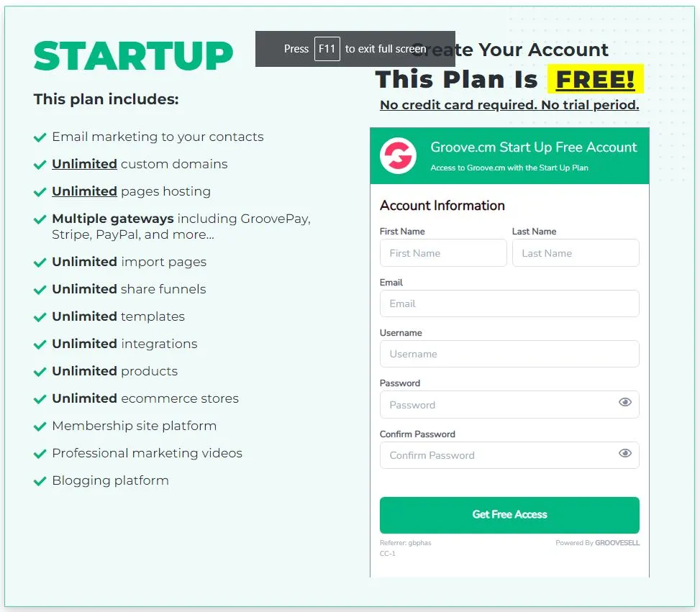
Task: Toggle visibility in Confirm Password field
Action: pyautogui.click(x=625, y=453)
